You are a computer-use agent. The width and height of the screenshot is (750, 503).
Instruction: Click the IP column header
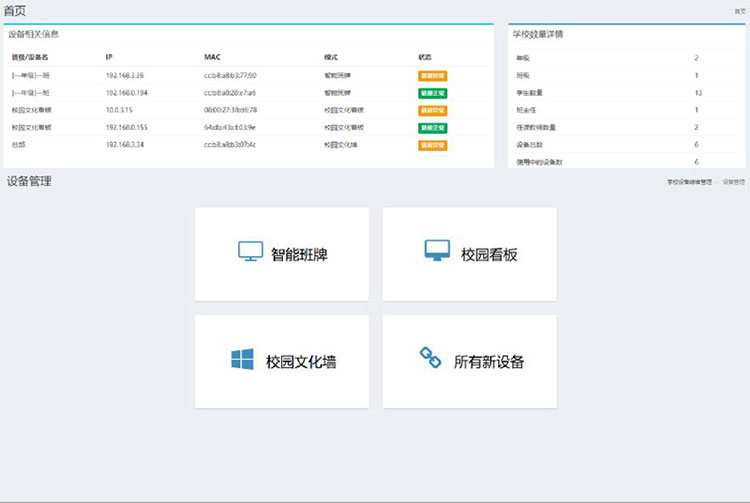[109, 57]
